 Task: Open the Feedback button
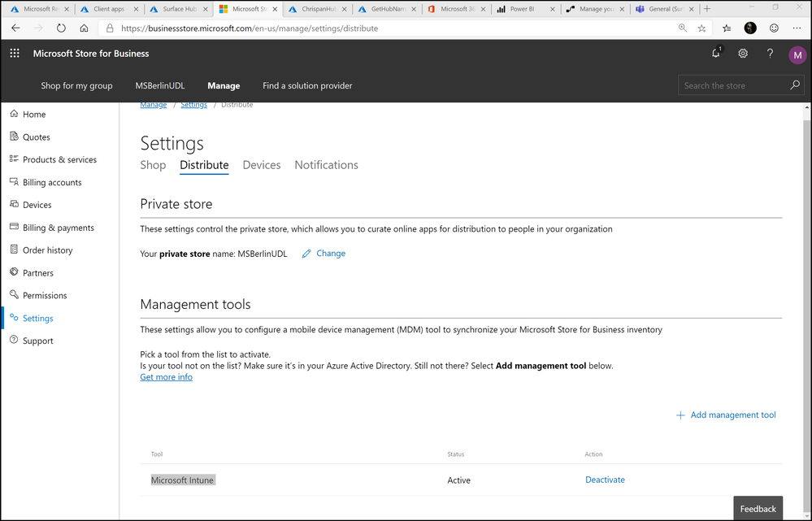[x=758, y=509]
